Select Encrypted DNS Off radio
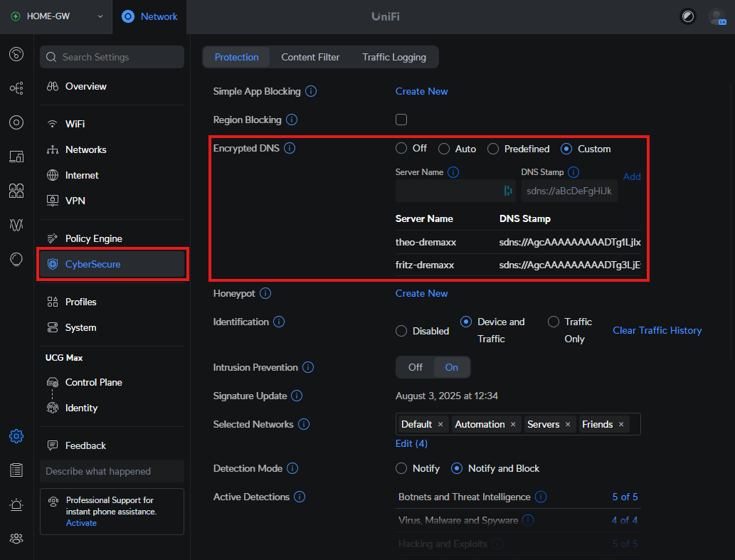 point(401,149)
